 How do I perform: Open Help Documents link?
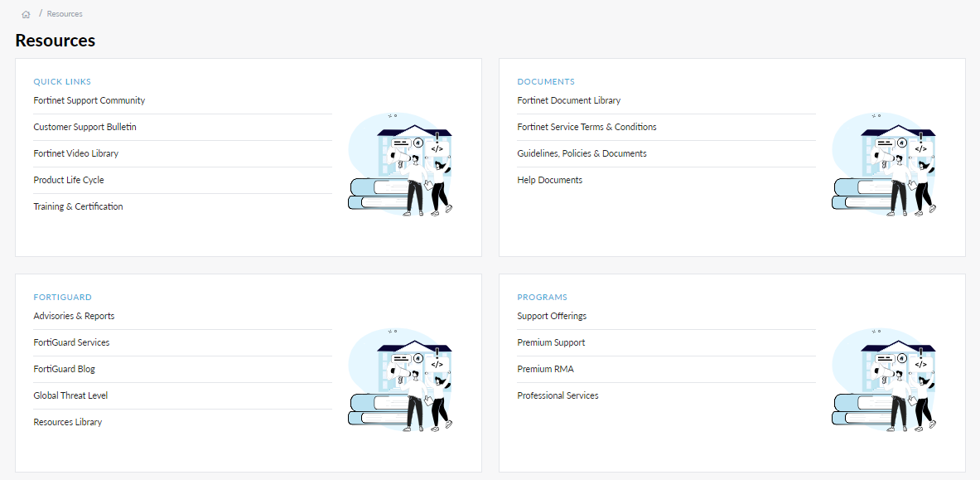(x=550, y=180)
